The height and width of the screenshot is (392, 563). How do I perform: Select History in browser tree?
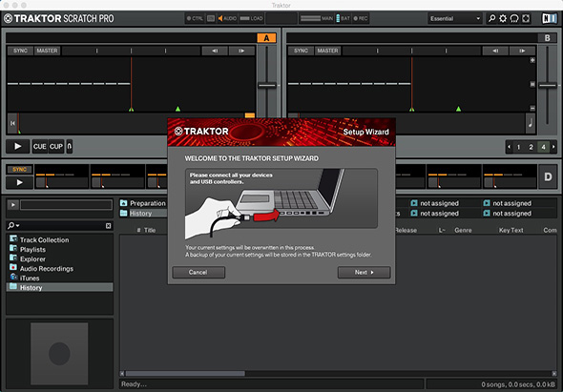click(x=59, y=287)
